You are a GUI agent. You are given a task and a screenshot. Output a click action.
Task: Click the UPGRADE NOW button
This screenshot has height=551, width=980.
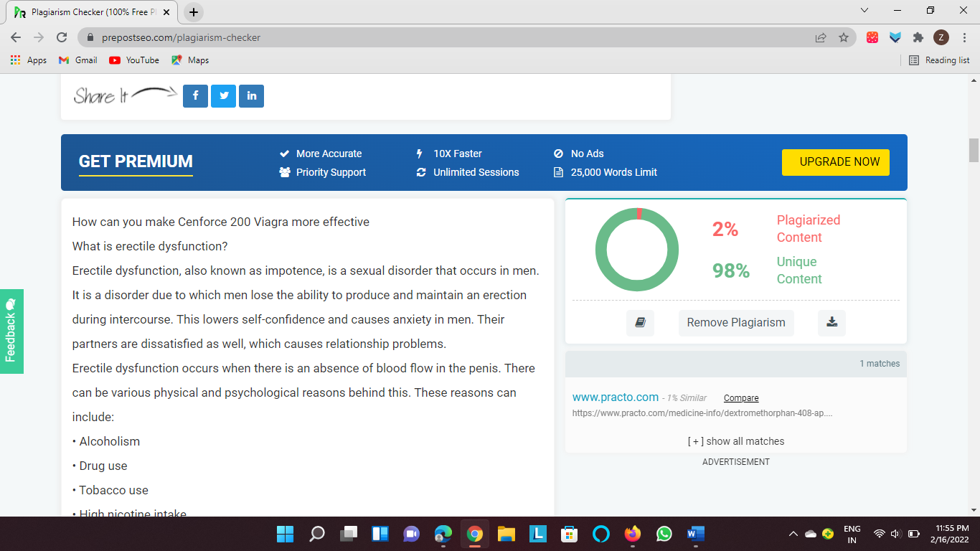click(836, 162)
